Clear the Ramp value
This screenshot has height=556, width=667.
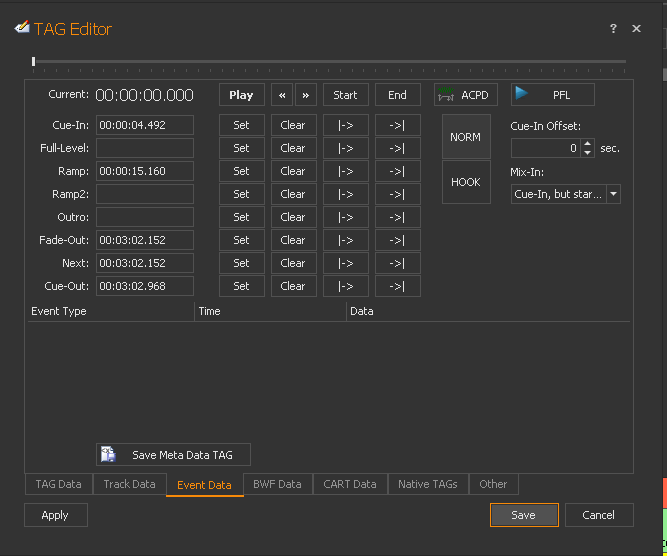[294, 171]
